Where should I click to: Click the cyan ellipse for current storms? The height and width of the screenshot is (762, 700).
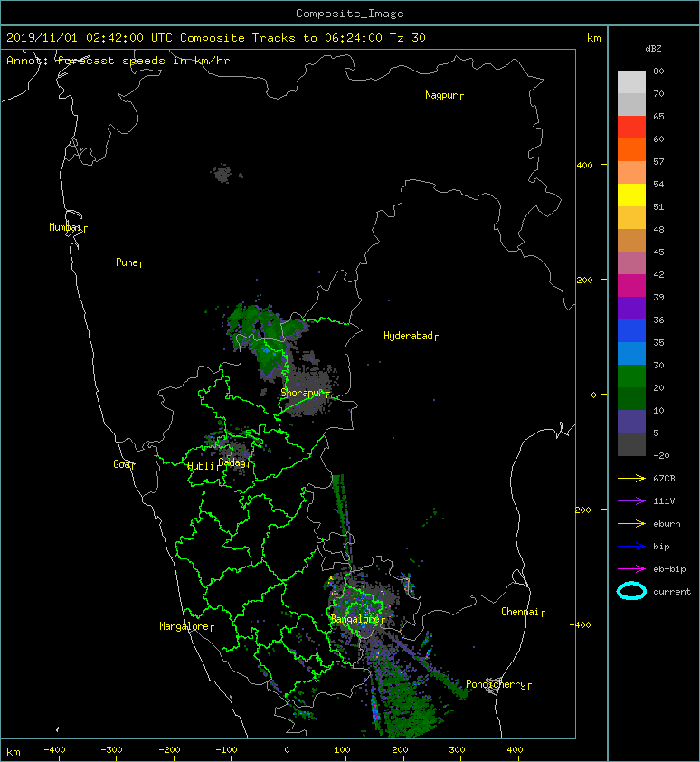631,591
